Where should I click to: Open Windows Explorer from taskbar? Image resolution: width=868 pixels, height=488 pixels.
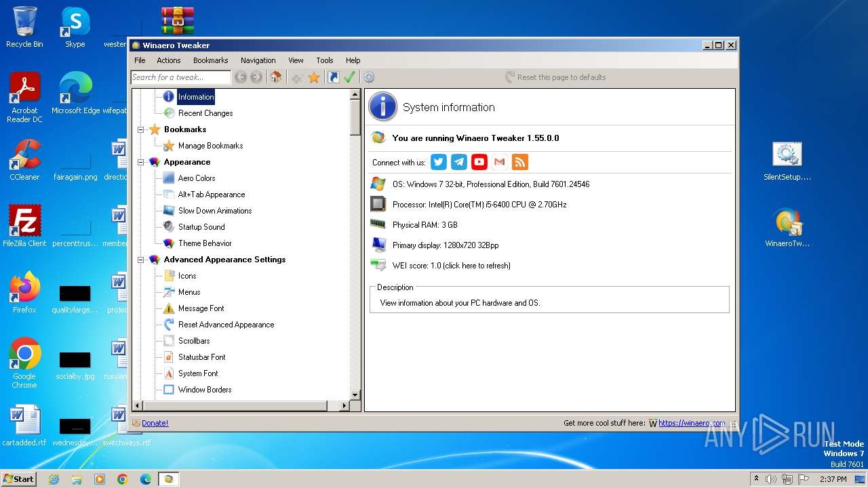tap(77, 479)
